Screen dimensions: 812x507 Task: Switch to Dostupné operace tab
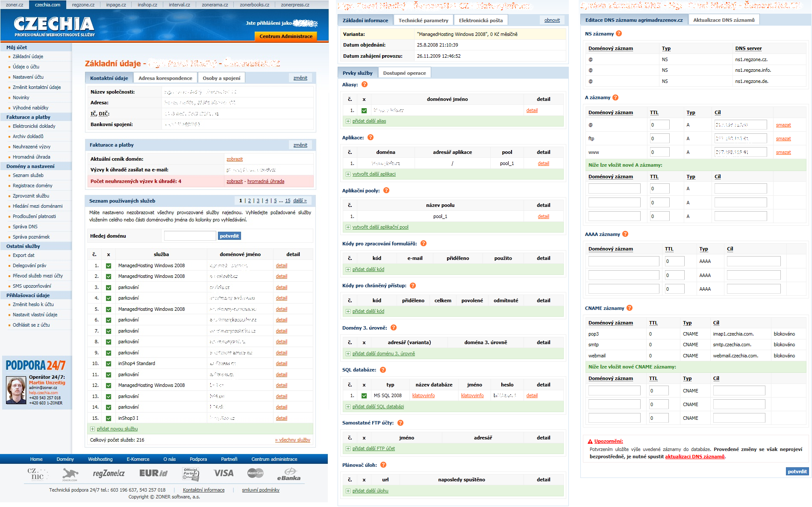(404, 73)
